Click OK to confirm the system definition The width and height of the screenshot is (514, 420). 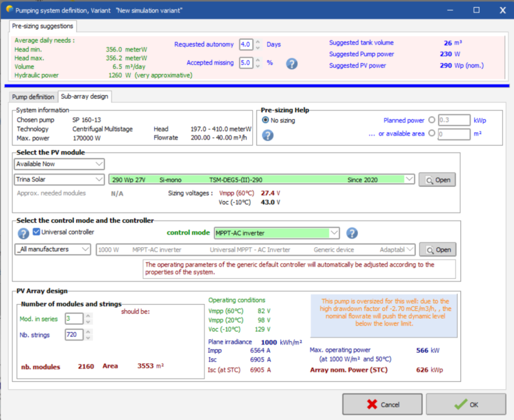click(466, 404)
